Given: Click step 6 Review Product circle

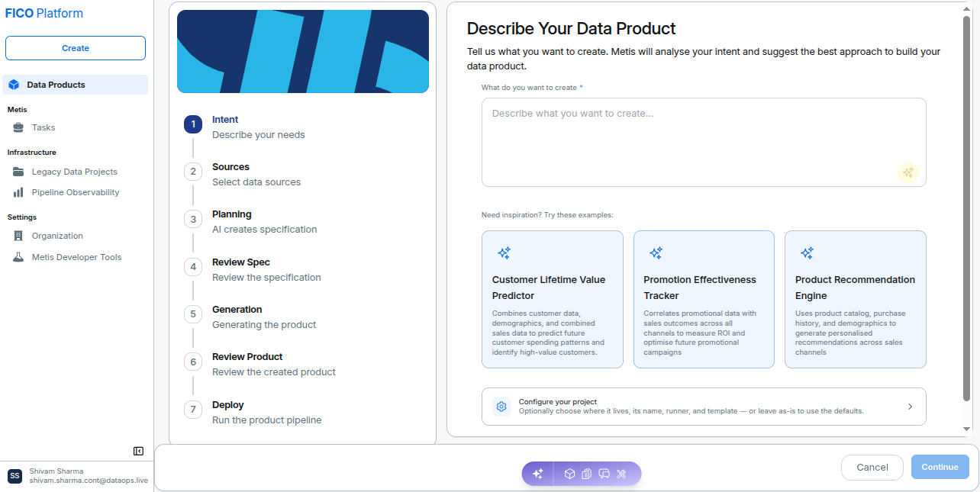Looking at the screenshot, I should coord(193,362).
